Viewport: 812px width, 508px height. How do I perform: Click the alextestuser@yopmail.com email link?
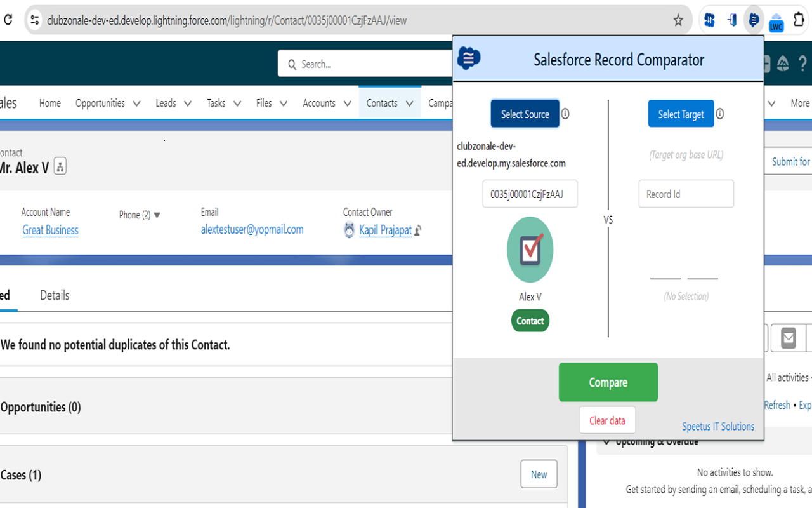252,229
